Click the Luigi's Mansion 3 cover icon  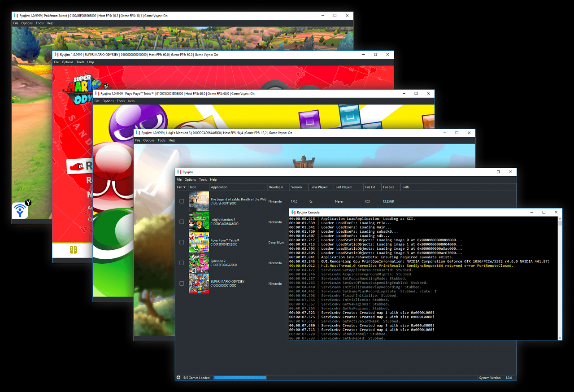tap(199, 222)
